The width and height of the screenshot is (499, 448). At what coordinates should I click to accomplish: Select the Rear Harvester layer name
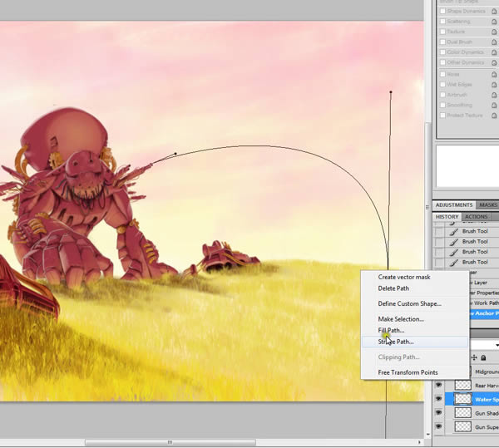(487, 386)
